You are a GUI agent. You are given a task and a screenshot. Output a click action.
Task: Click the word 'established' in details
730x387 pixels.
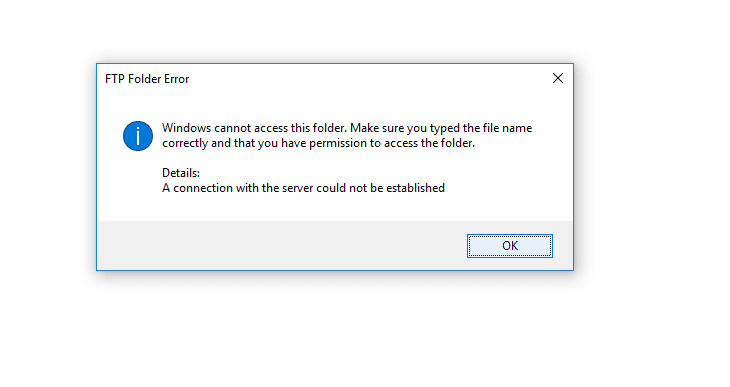[x=415, y=188]
